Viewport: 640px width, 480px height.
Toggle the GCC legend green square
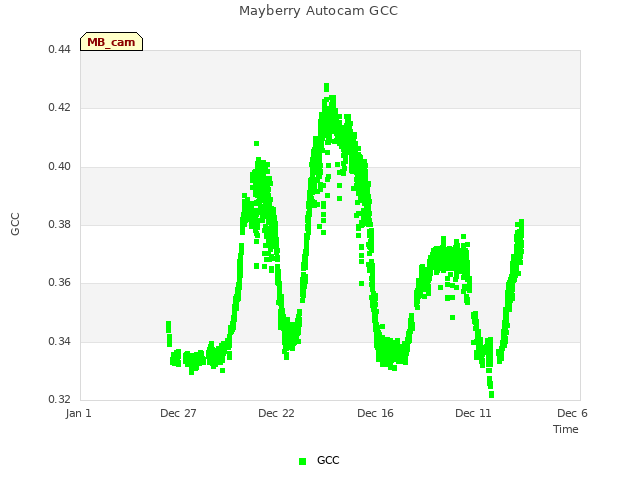[x=302, y=461]
